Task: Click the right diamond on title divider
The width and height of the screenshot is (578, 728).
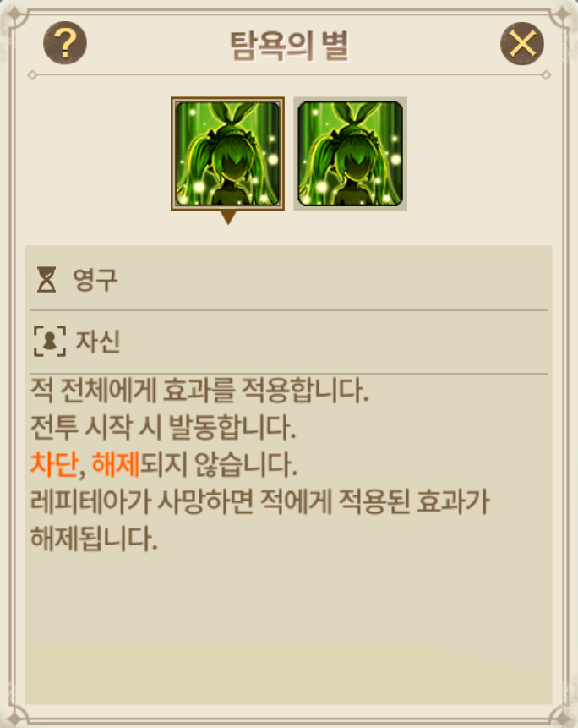Action: pyautogui.click(x=546, y=74)
